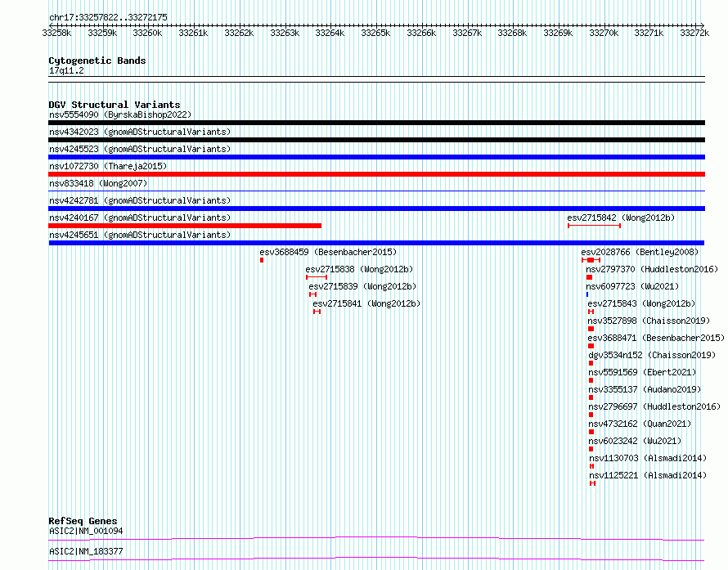Click blue marker under nsv6097723
728x570 pixels.
587,294
